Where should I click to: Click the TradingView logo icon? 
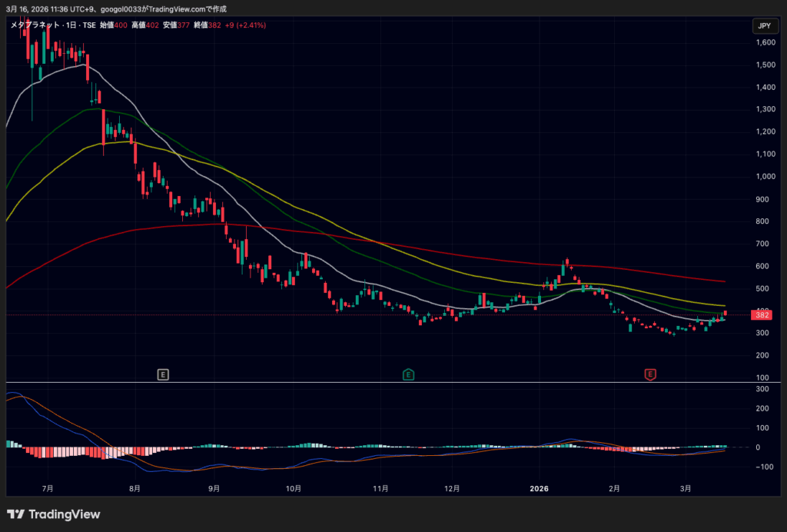pyautogui.click(x=15, y=514)
